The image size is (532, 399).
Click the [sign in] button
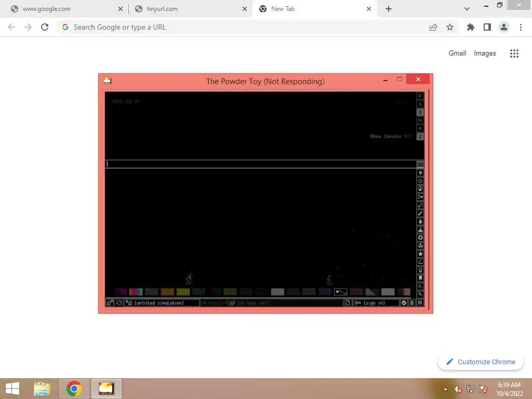point(376,303)
